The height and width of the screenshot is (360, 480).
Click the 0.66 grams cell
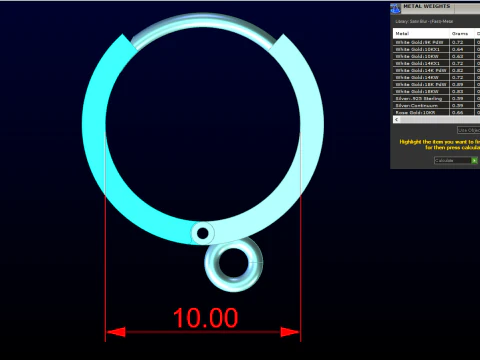click(x=462, y=112)
